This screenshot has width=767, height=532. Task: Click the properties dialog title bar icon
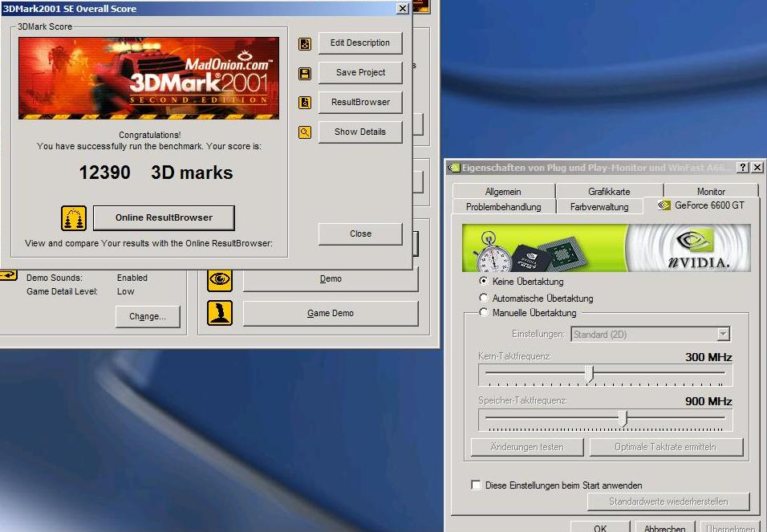454,168
